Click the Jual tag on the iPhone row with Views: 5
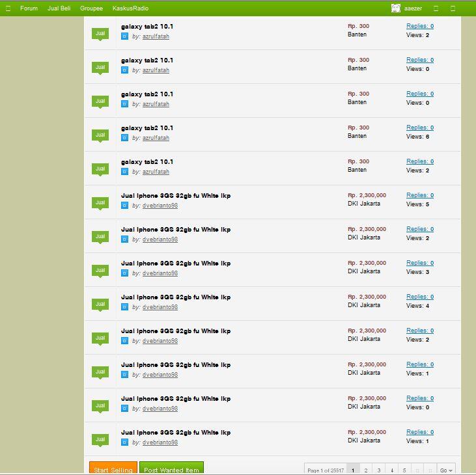Screen dimensions: 476x475 pos(100,203)
